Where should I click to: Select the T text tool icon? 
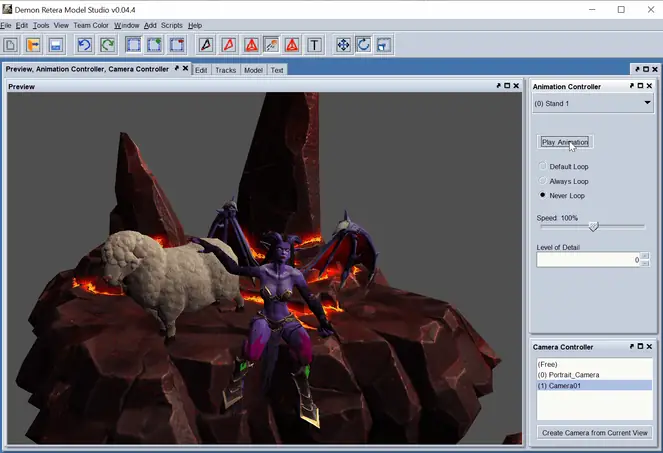pyautogui.click(x=314, y=45)
